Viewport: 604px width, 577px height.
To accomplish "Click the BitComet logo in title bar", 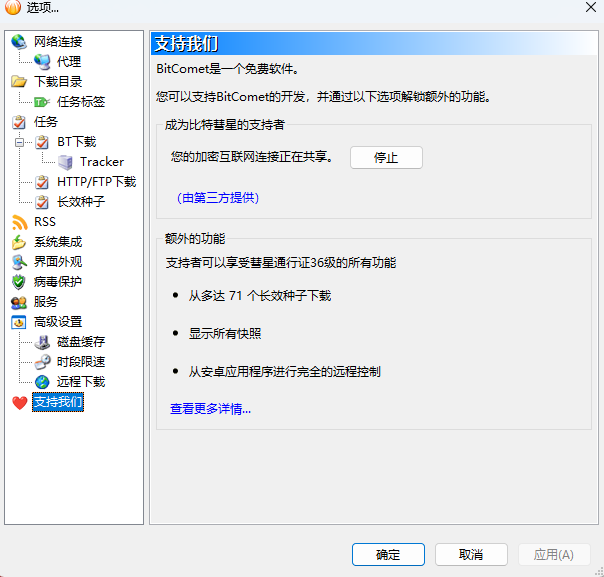I will 12,7.
